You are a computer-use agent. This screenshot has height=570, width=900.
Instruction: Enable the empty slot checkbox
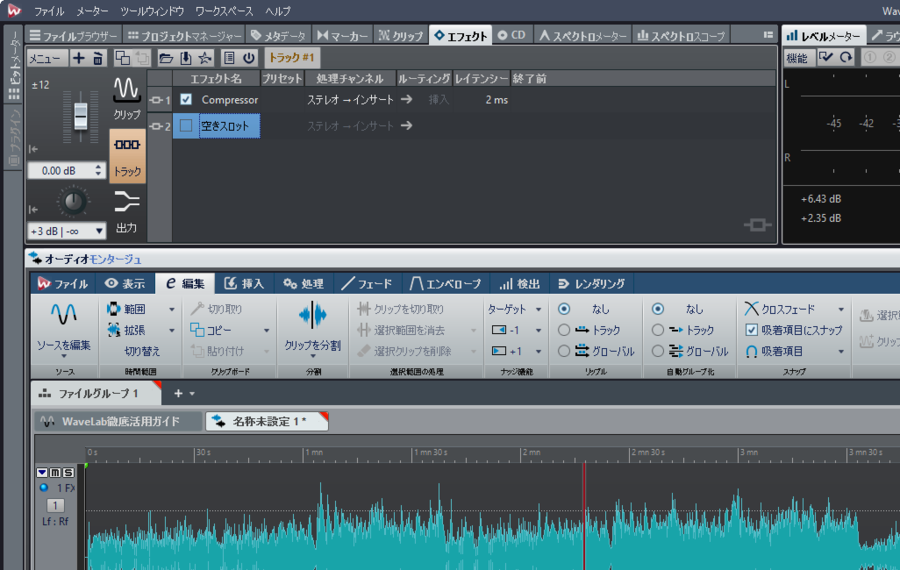(x=186, y=125)
